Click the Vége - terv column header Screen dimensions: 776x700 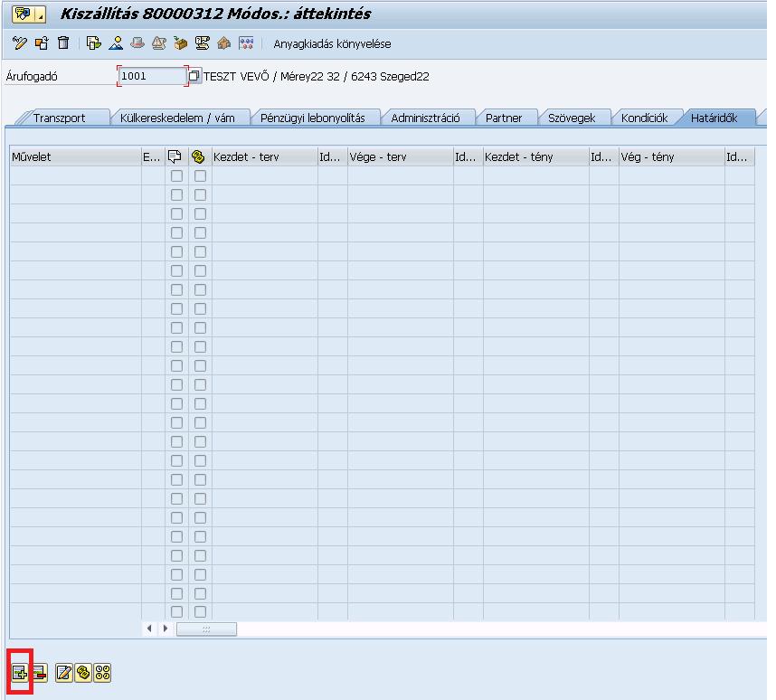click(401, 157)
